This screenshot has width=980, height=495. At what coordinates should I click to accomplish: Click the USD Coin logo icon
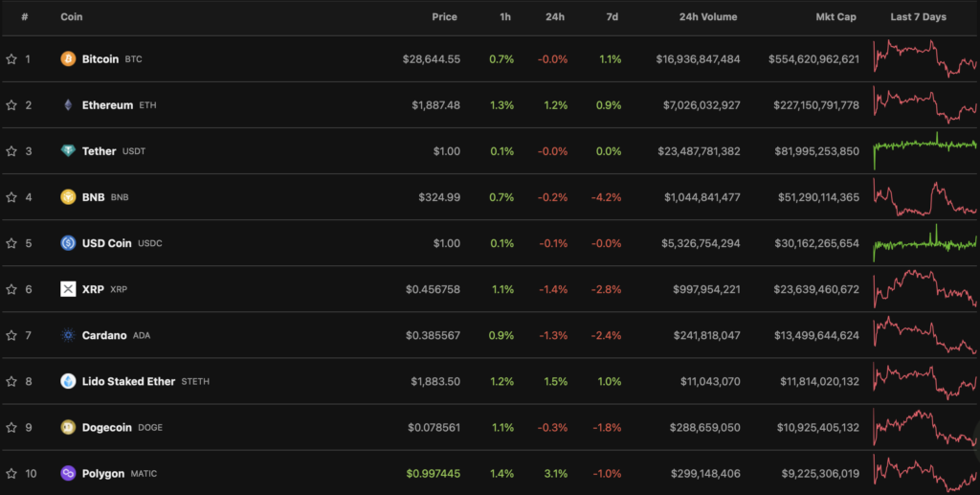click(x=68, y=243)
